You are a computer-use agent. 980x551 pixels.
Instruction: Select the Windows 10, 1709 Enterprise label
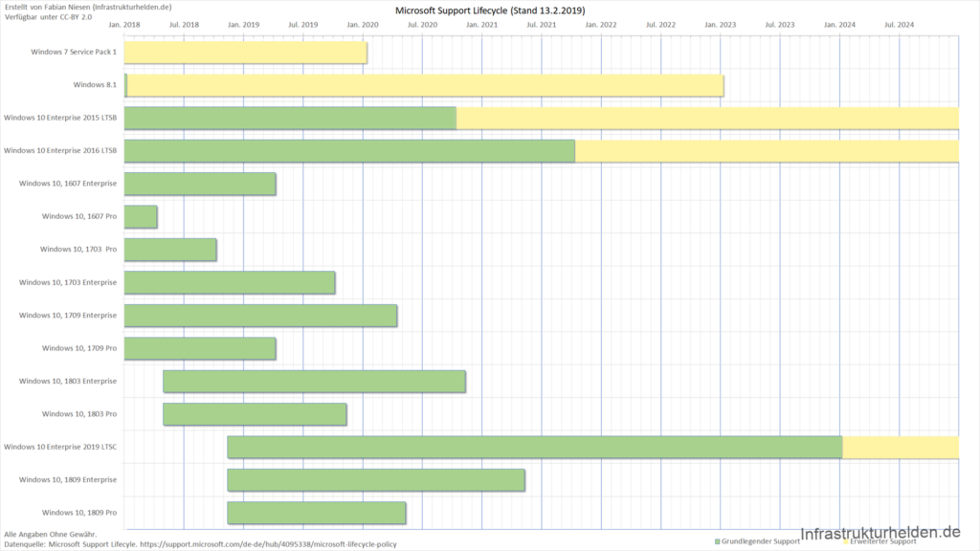coord(68,316)
